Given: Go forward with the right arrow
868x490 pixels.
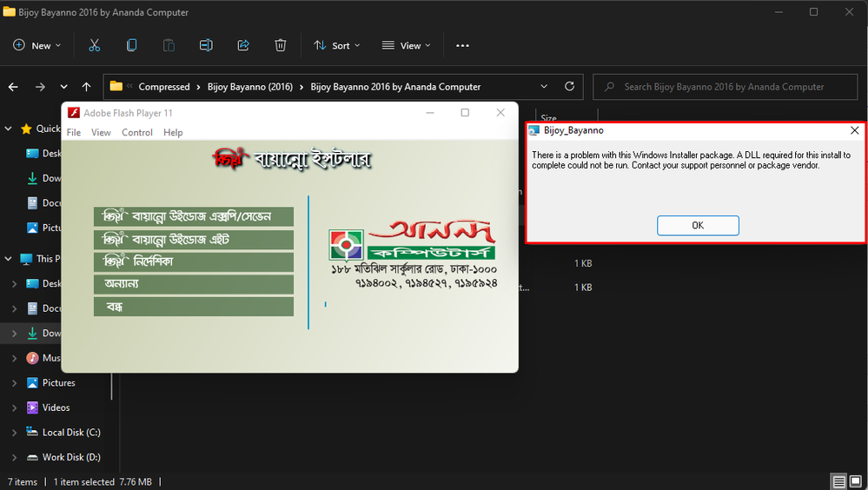Looking at the screenshot, I should [40, 87].
